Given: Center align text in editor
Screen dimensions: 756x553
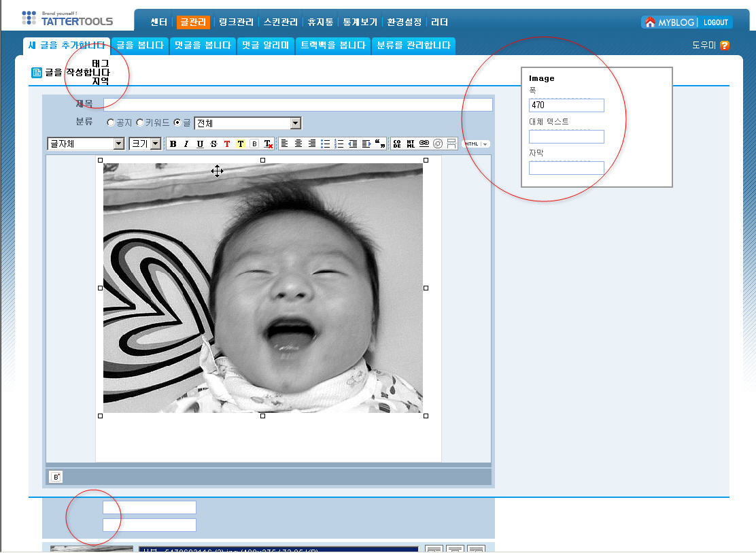Looking at the screenshot, I should click(298, 144).
